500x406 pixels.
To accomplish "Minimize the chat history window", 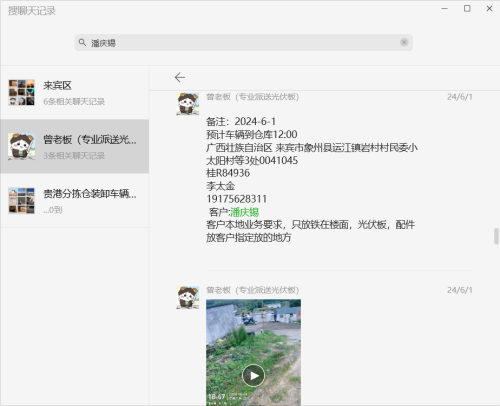I will click(x=445, y=9).
